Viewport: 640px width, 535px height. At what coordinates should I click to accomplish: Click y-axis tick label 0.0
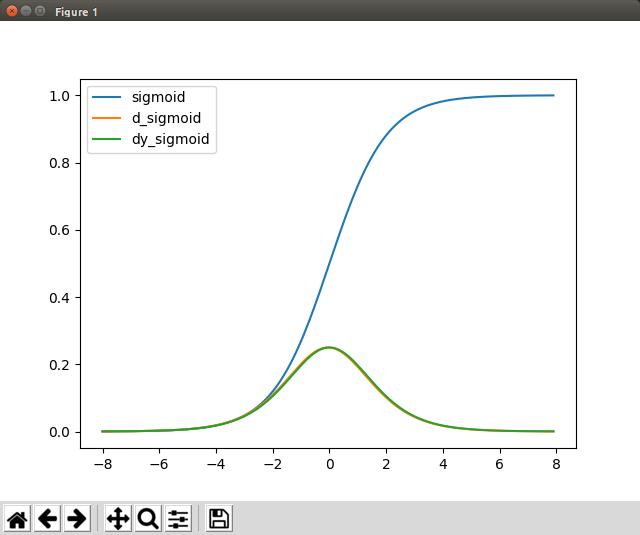[x=60, y=432]
